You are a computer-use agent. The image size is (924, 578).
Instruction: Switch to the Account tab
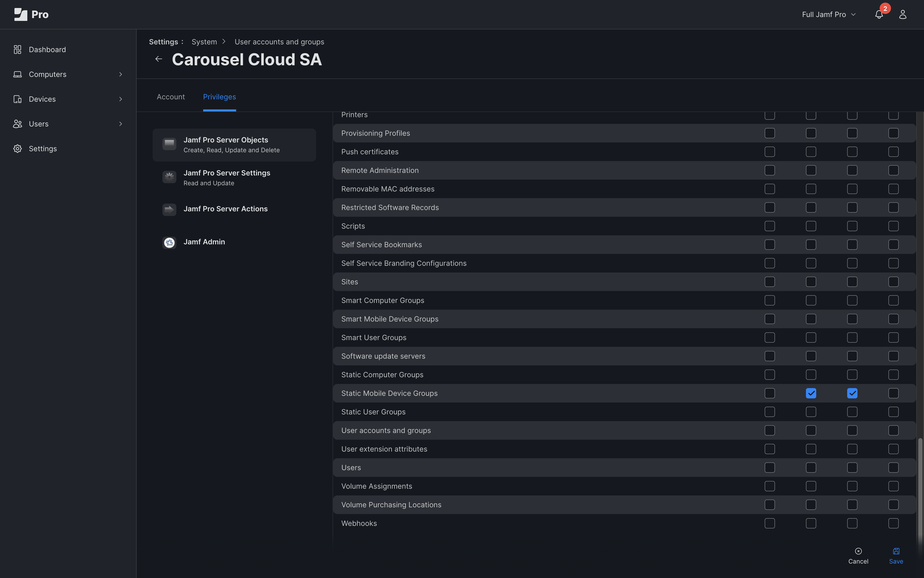point(171,97)
